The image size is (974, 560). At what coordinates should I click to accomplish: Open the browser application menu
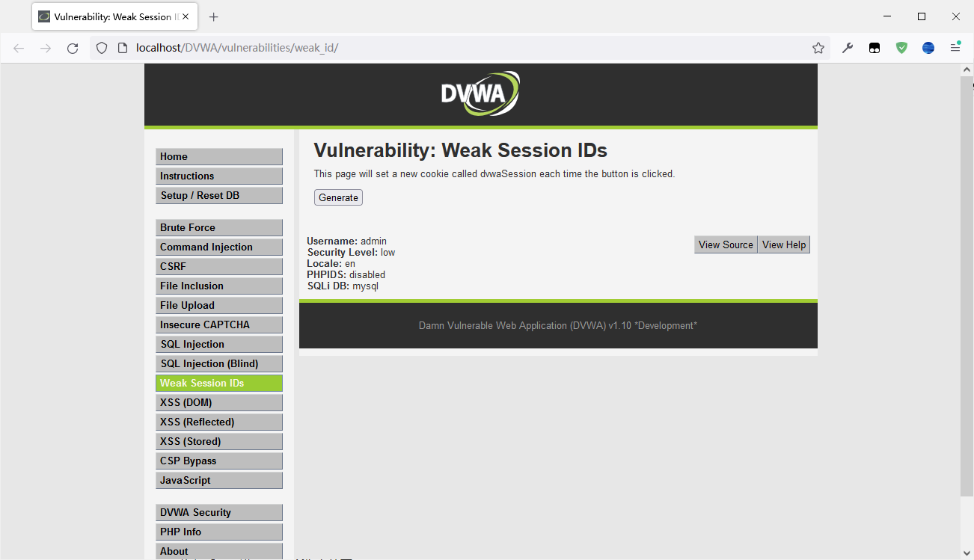coord(955,48)
